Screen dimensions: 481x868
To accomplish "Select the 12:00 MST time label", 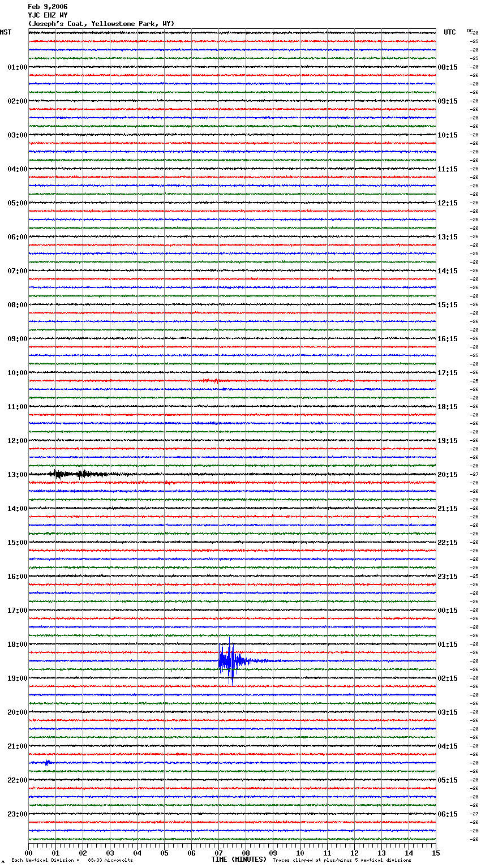I will coord(18,441).
